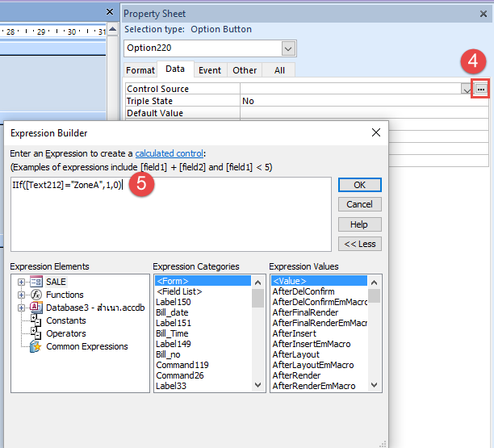Open the Option220 selection dropdown

coord(288,48)
